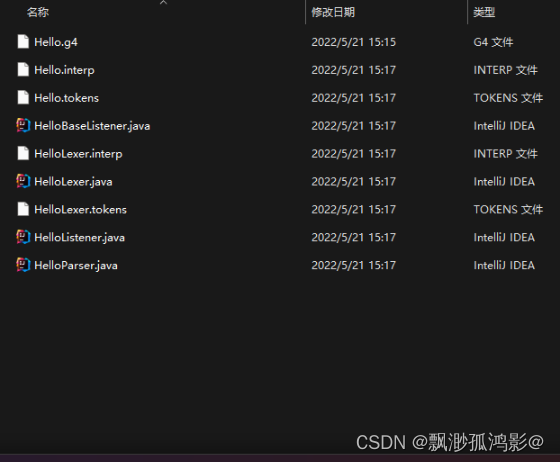This screenshot has width=560, height=462.
Task: Click the sort arrow above the 名称 column
Action: (163, 2)
